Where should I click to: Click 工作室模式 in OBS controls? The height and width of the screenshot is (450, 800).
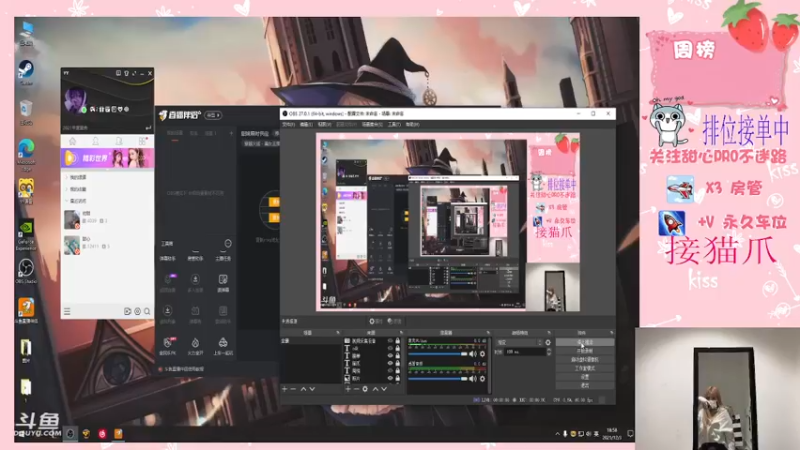[585, 368]
